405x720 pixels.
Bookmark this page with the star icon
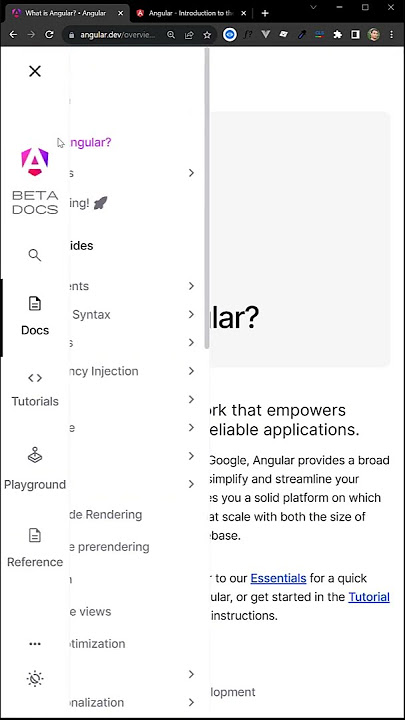pos(207,35)
